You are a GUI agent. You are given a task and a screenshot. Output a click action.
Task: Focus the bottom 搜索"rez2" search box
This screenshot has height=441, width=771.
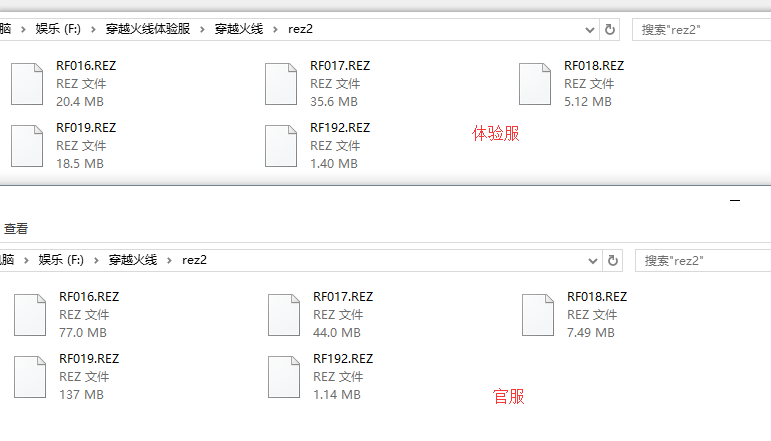703,261
